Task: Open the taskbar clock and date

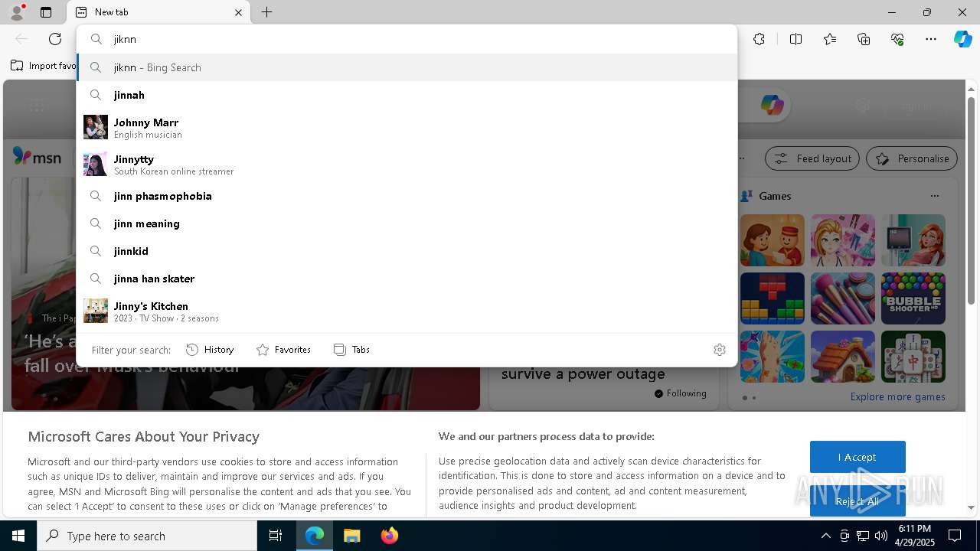Action: 914,536
